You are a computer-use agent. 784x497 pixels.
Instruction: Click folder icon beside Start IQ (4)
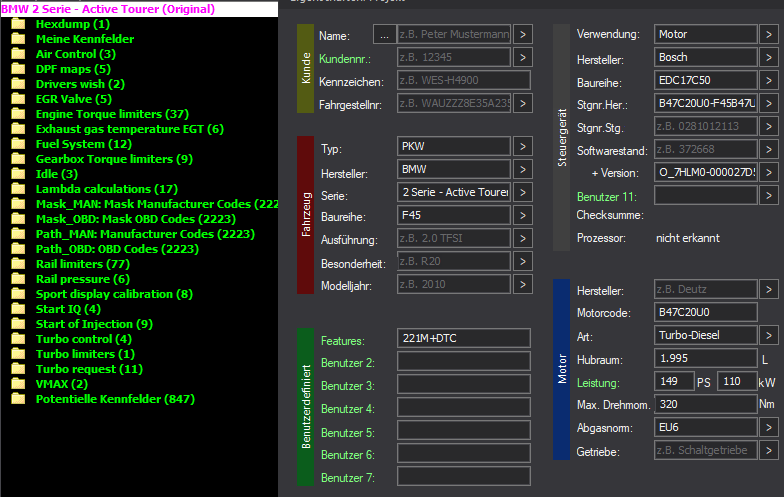pos(18,309)
